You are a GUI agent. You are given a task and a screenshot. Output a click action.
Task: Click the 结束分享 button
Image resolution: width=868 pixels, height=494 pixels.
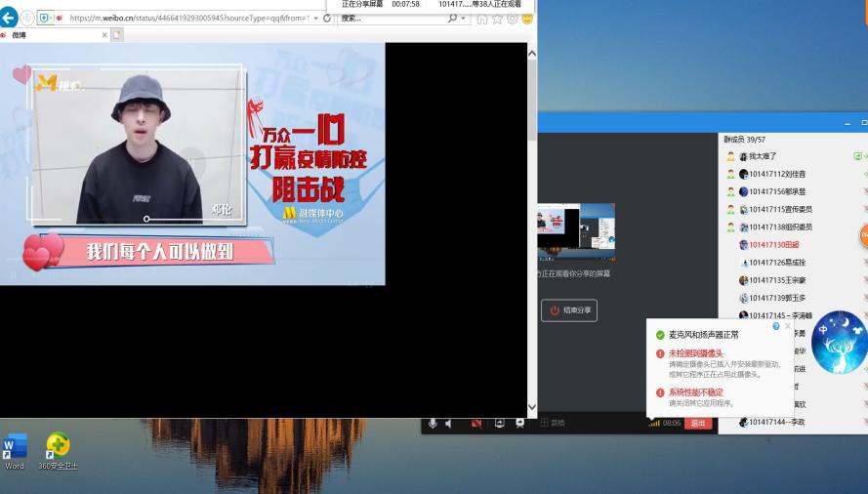click(569, 310)
